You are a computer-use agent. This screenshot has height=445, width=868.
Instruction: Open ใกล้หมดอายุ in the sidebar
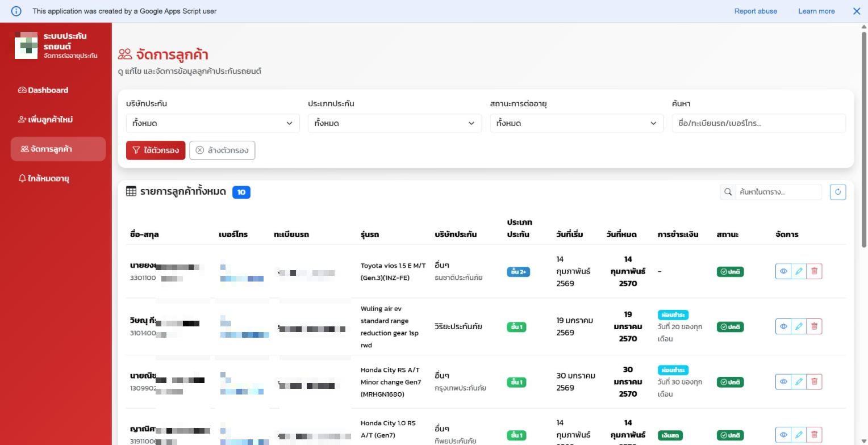pos(58,178)
